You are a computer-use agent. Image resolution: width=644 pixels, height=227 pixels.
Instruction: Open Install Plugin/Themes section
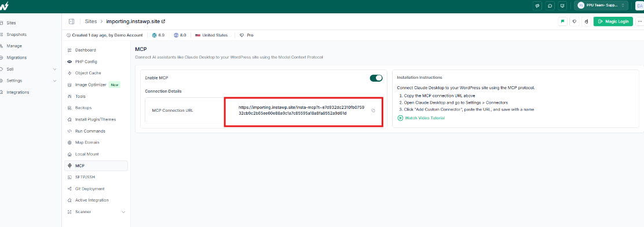pos(96,119)
